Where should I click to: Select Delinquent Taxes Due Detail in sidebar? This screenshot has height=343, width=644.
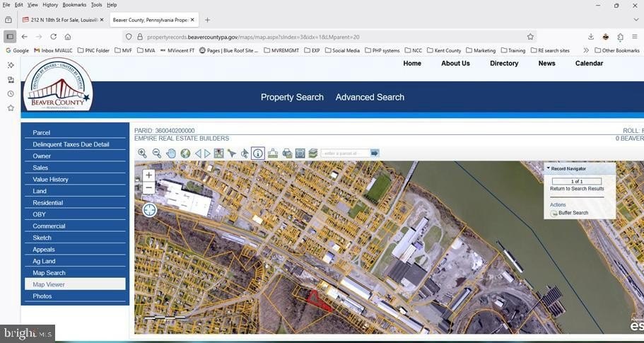pyautogui.click(x=71, y=144)
